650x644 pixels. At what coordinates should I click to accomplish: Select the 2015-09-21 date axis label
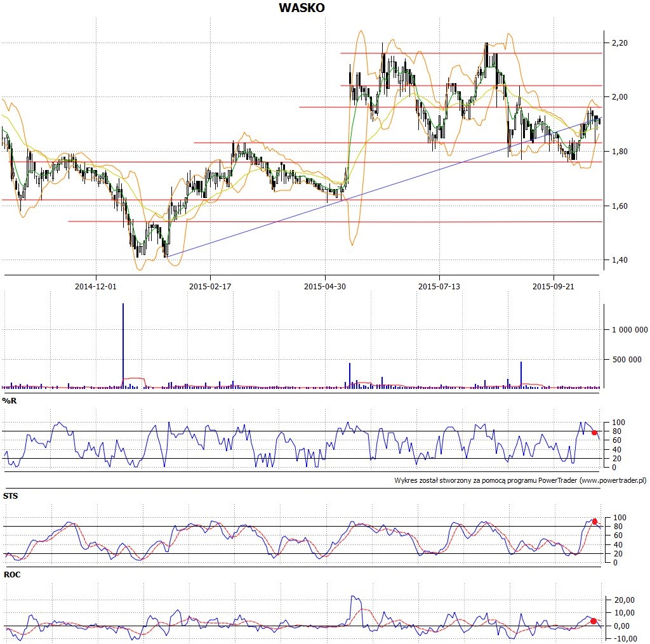click(x=554, y=286)
